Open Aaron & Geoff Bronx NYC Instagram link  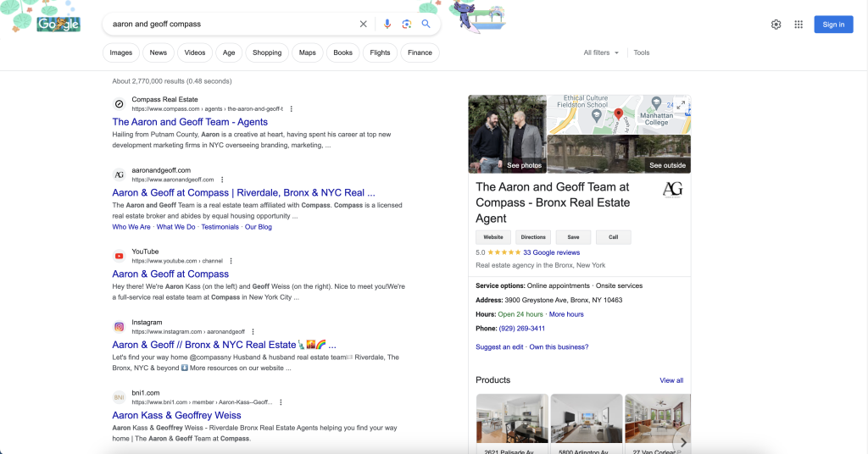click(x=224, y=345)
